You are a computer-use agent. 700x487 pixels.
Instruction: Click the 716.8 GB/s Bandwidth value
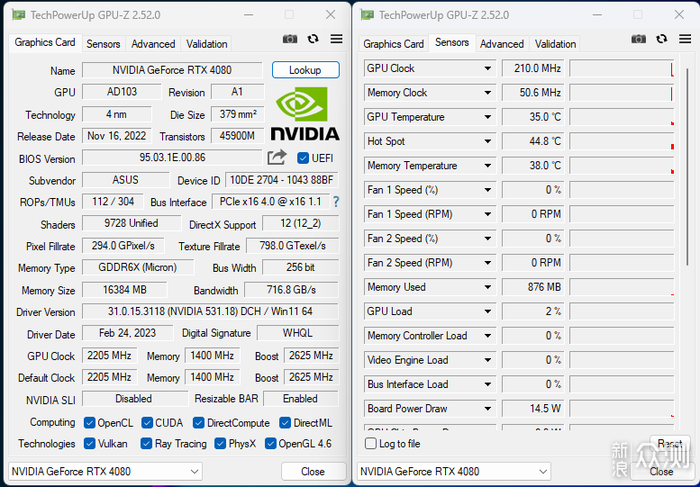292,290
